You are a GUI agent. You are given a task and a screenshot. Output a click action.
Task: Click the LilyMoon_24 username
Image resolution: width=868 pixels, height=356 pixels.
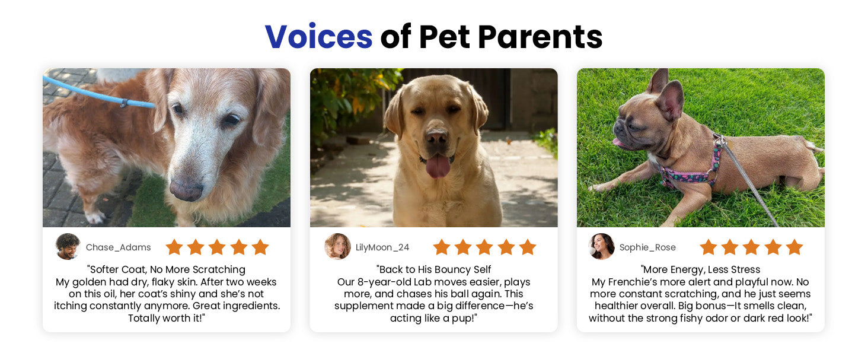tap(382, 247)
